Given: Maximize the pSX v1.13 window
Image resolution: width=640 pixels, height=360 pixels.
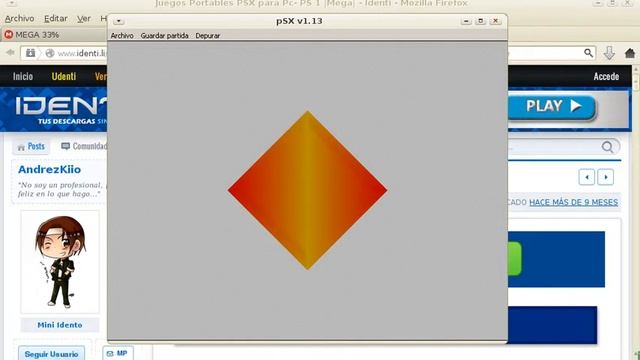Looking at the screenshot, I should coord(480,21).
